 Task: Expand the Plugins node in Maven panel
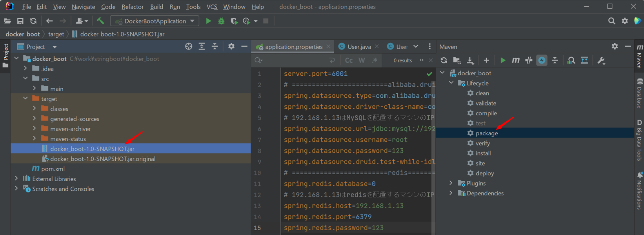451,183
